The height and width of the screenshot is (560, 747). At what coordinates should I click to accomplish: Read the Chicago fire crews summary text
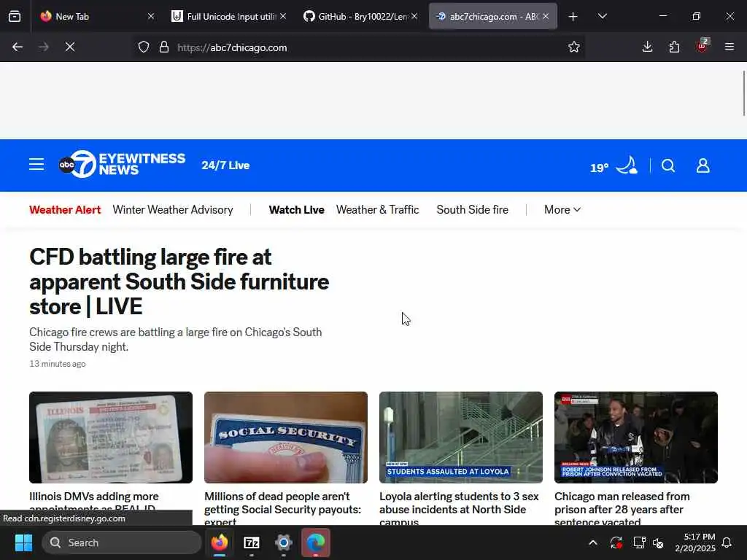(x=175, y=340)
